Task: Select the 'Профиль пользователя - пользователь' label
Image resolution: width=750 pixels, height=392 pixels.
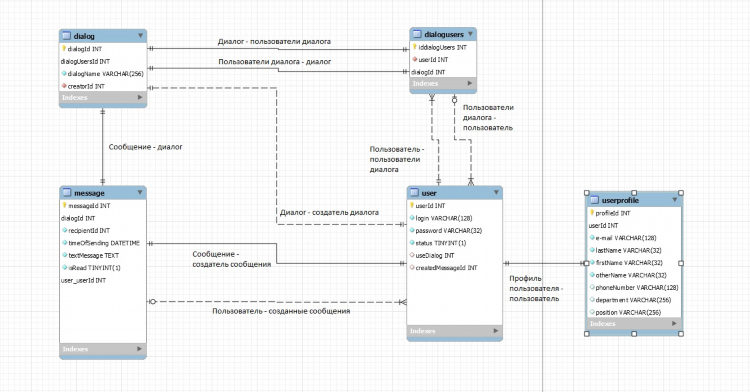Action: pyautogui.click(x=536, y=288)
